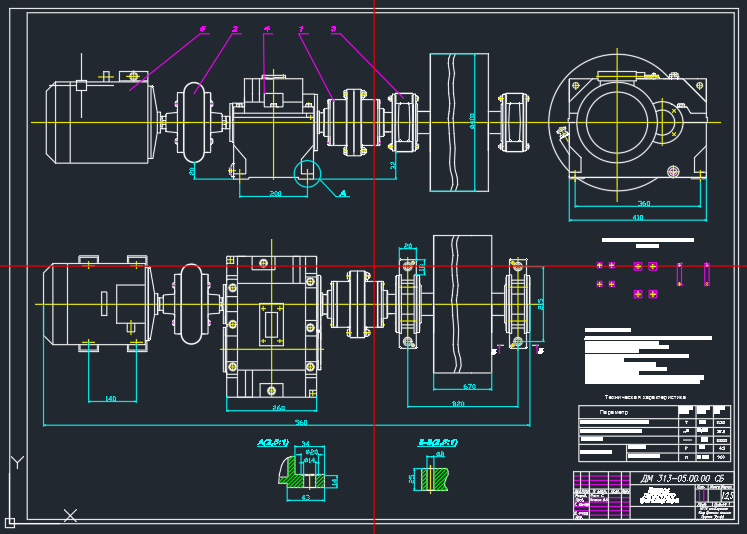Click the A(2,5:1) detail view title
This screenshot has height=534, width=747.
coord(273,443)
